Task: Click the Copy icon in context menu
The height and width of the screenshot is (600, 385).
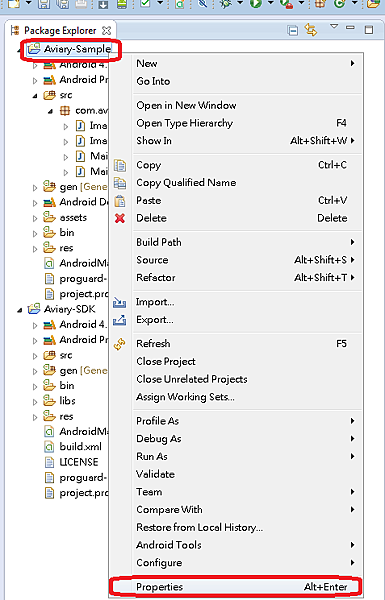Action: [120, 165]
